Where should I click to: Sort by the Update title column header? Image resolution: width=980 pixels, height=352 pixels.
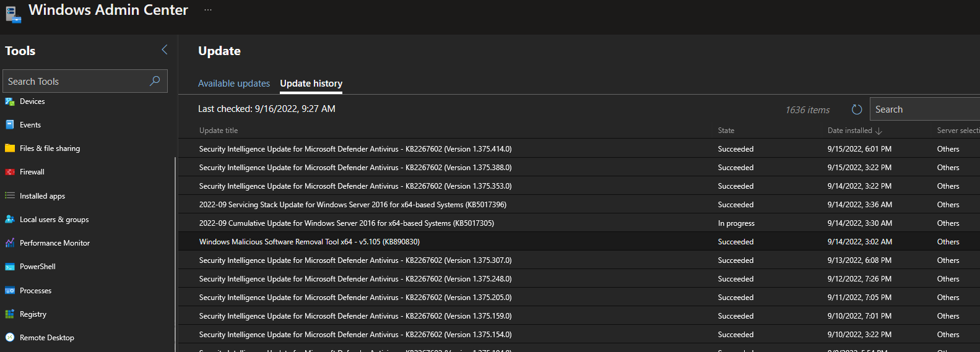click(219, 131)
